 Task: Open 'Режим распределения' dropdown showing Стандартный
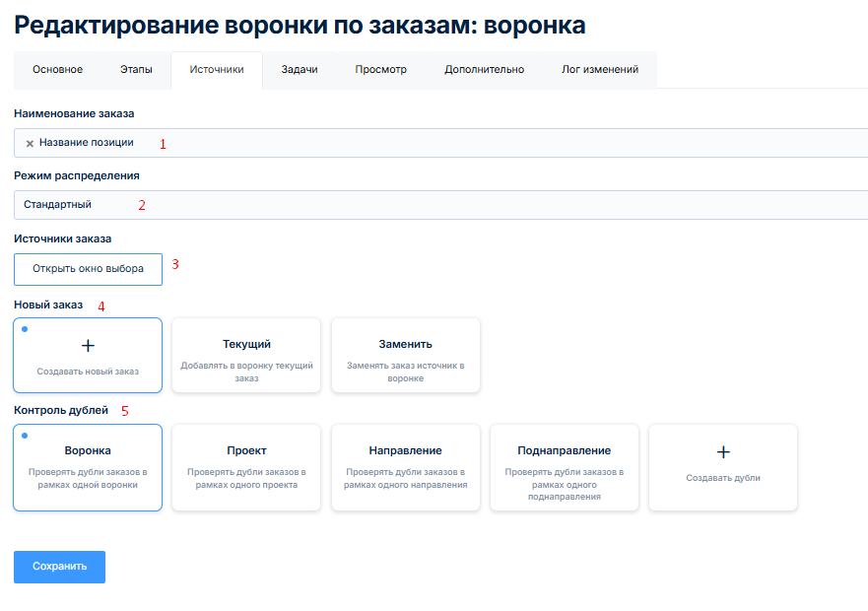[x=443, y=205]
